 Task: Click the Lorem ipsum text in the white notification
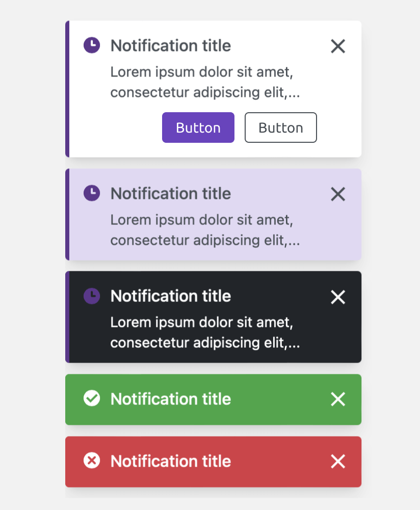tap(204, 82)
